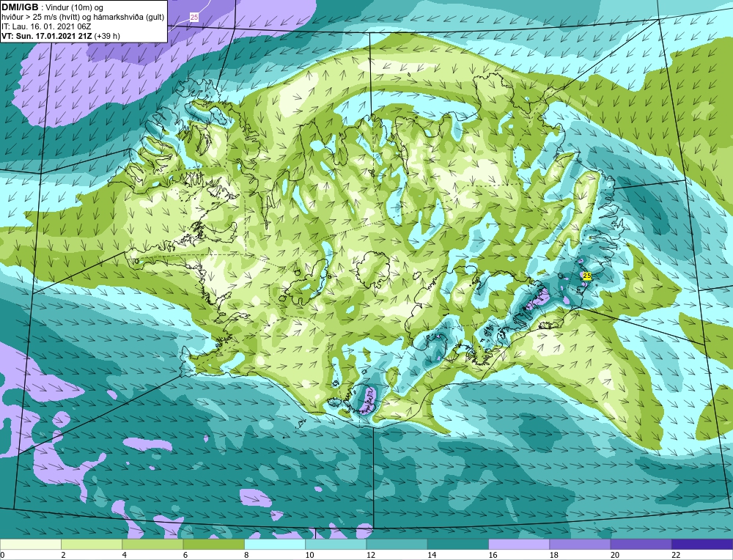
Task: Click the legend scale label 2
Action: pos(63,555)
